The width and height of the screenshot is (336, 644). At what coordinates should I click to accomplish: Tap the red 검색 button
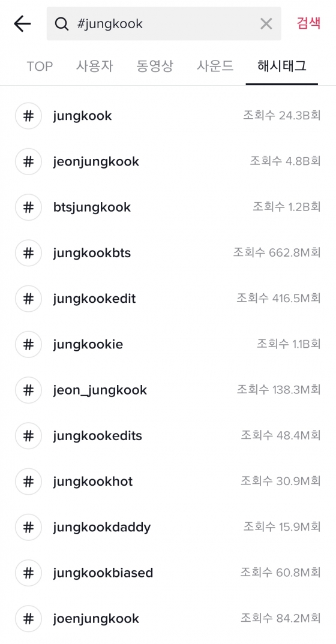[x=308, y=23]
